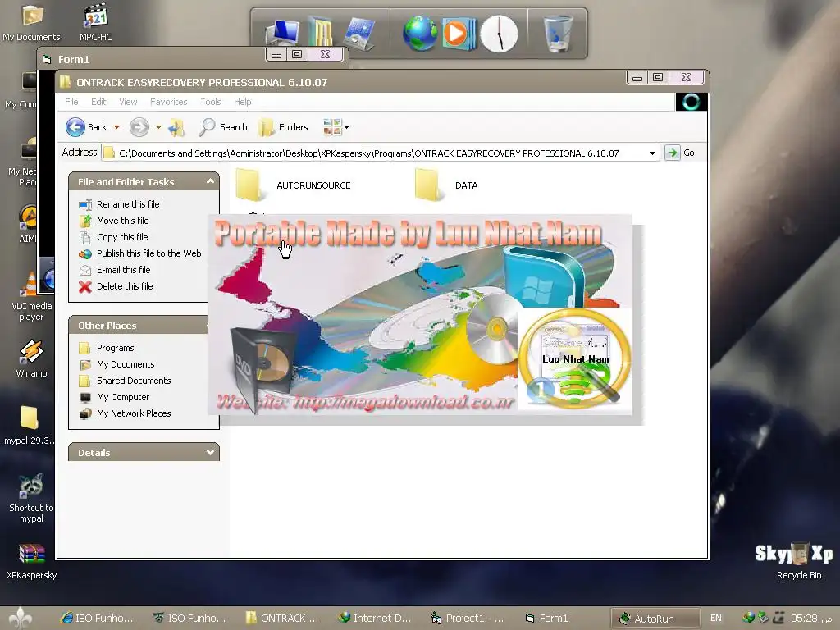Switch to Project1 taskbar button
The height and width of the screenshot is (630, 840).
468,619
